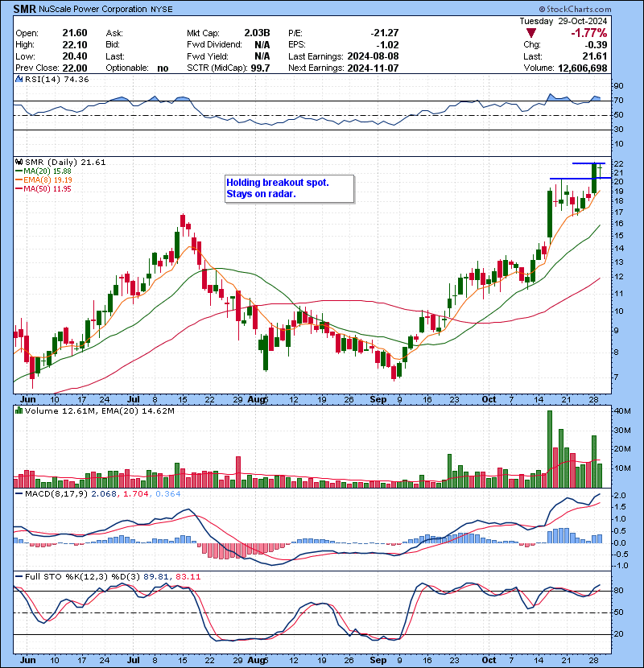Click the red down-triangle change indicator
Screen dimensions: 644x668
(530, 33)
